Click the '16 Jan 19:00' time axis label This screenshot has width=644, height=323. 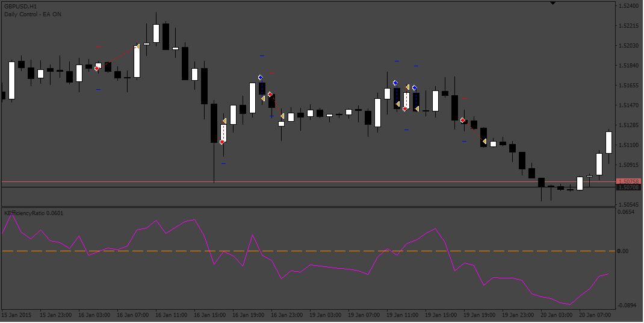tap(249, 315)
